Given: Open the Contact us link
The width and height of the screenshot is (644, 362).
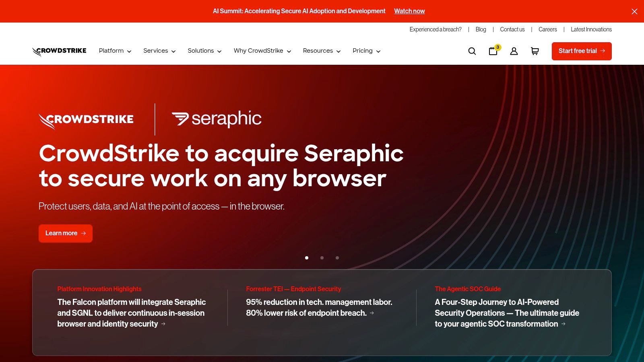Looking at the screenshot, I should coord(512,29).
